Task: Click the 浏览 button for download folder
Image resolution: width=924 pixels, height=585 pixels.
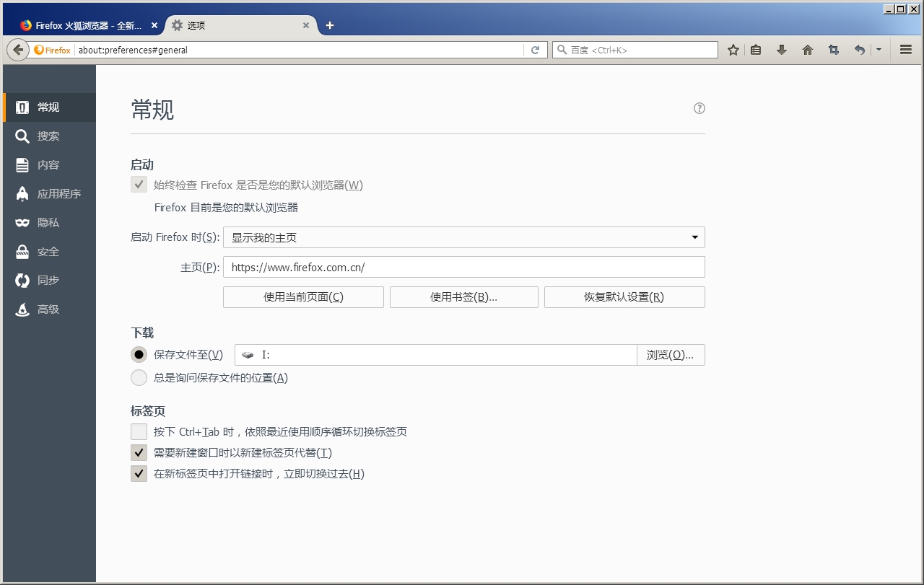Action: (670, 355)
